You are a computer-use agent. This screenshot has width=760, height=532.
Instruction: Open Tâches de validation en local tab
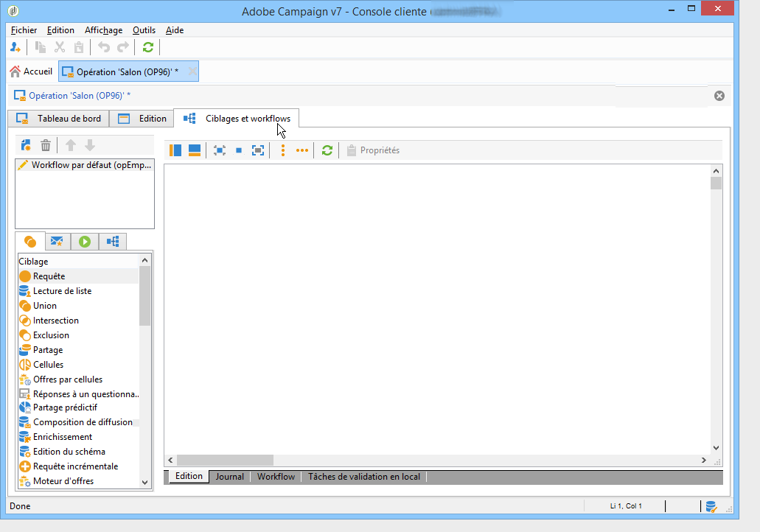click(x=364, y=477)
